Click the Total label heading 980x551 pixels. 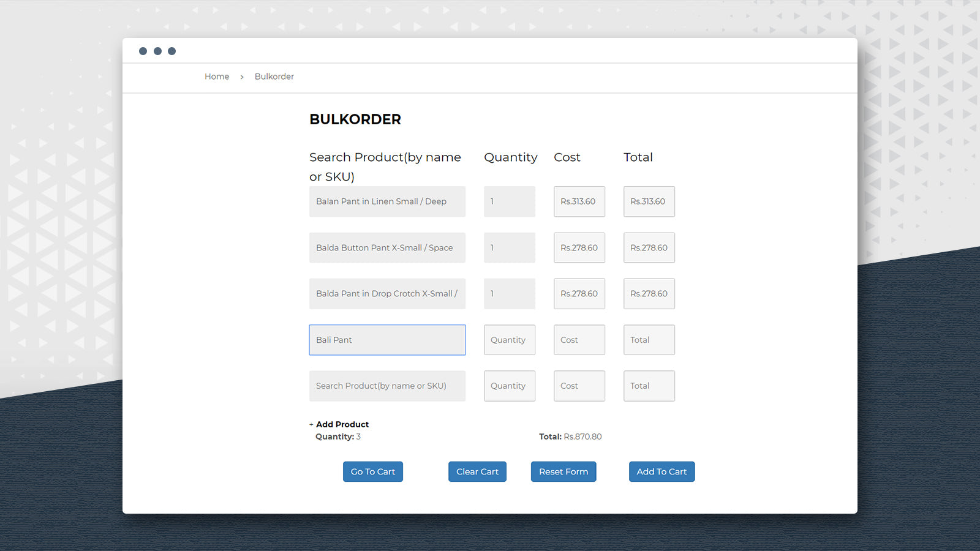click(638, 157)
